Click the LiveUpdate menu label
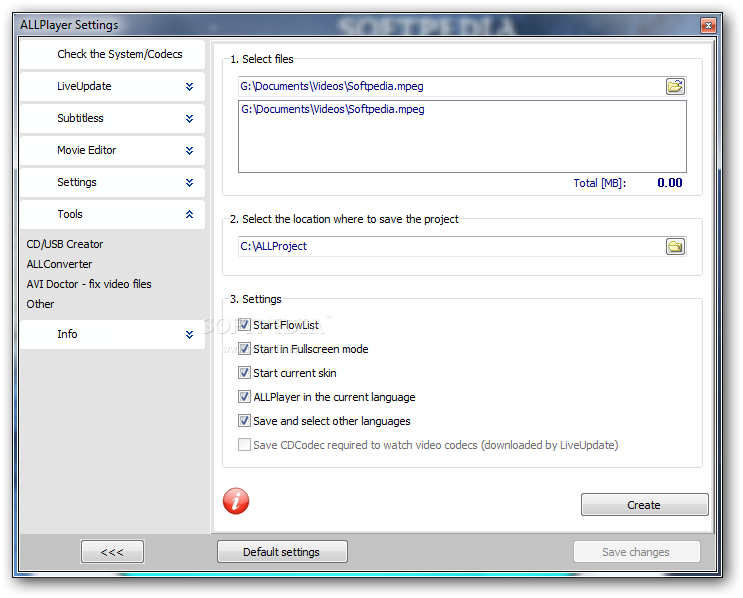 [84, 86]
